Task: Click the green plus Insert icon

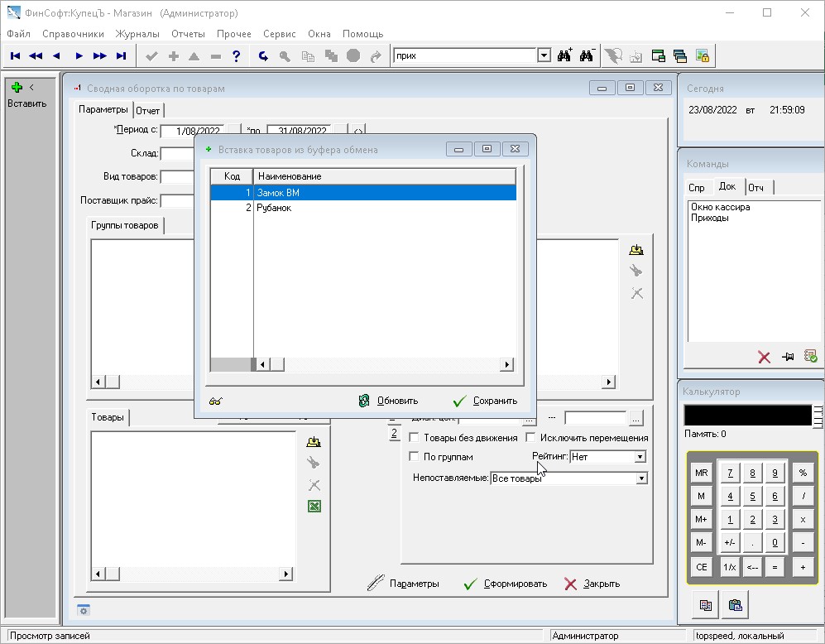Action: [17, 87]
